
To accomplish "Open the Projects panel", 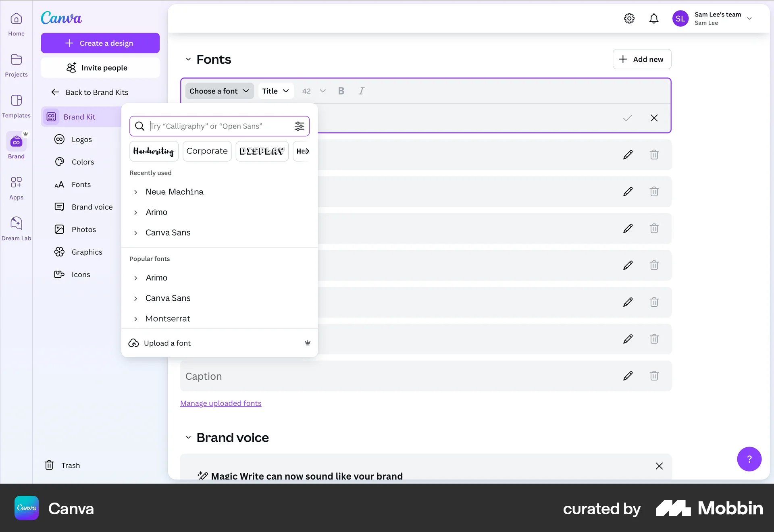I will [16, 65].
